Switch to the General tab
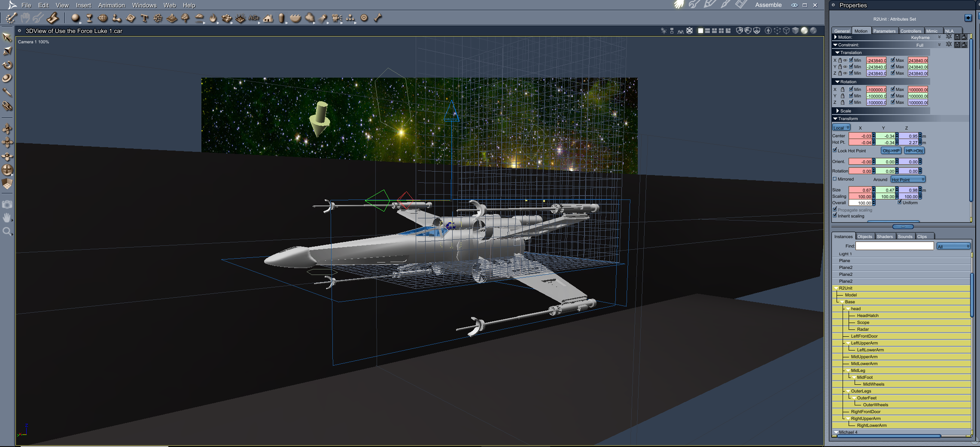 tap(842, 31)
